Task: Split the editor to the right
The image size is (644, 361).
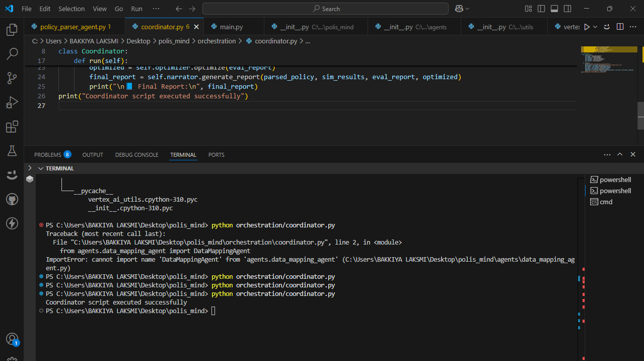Action: pos(620,27)
